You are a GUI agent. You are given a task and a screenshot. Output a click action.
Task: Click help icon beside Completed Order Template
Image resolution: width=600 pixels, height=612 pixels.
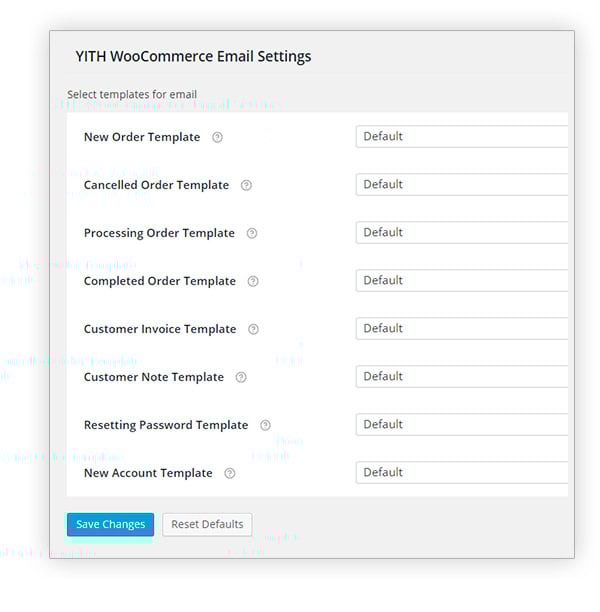point(253,282)
